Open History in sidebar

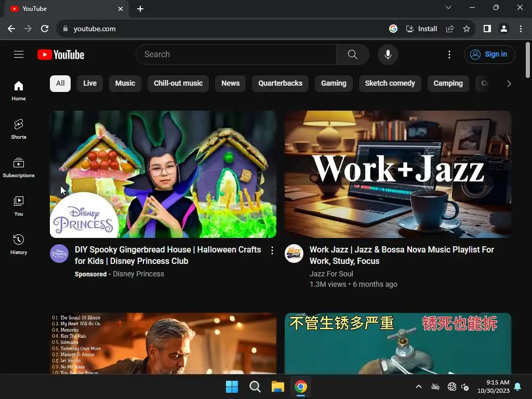[x=19, y=244]
